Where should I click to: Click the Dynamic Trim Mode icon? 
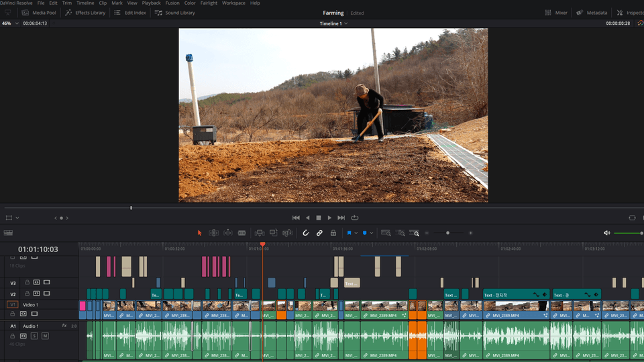click(x=228, y=233)
